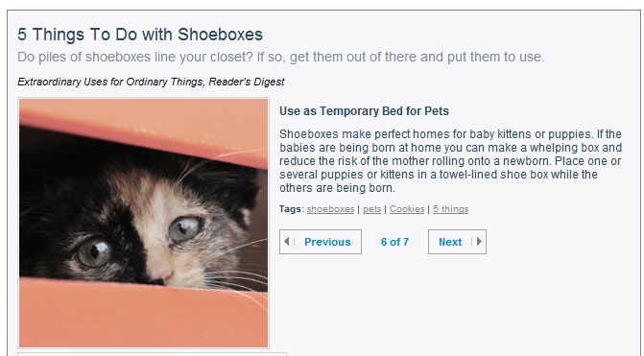
Task: Click the paragraph about whelping boxes
Action: click(x=450, y=161)
